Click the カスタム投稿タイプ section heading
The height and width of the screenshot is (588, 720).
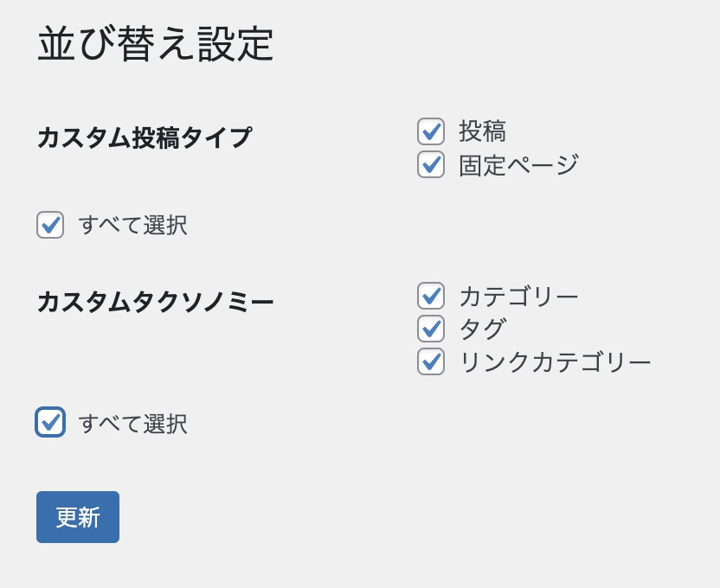(145, 137)
